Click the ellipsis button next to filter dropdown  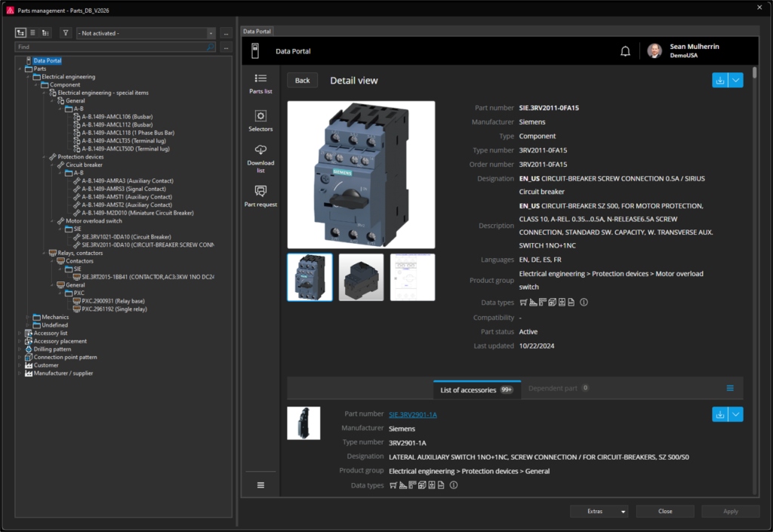click(x=226, y=33)
